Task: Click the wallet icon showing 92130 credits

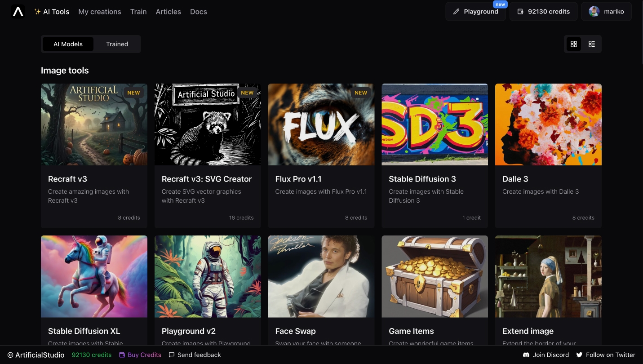Action: coord(520,12)
